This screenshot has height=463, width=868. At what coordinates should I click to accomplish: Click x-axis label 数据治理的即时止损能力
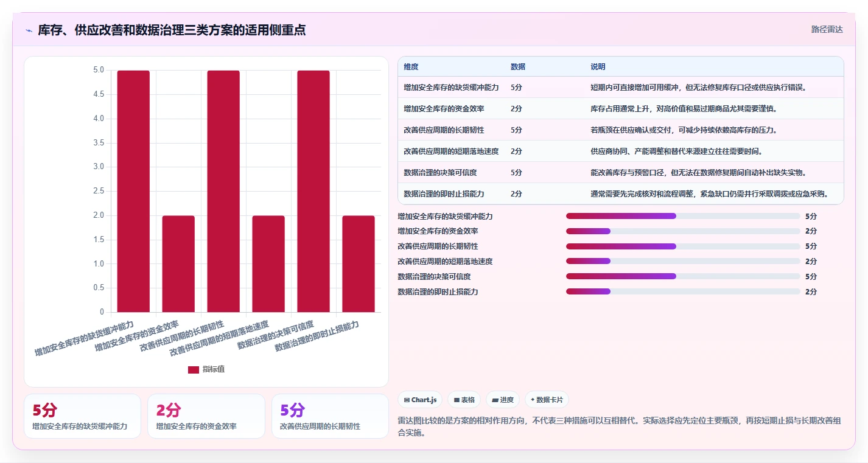[x=317, y=336]
